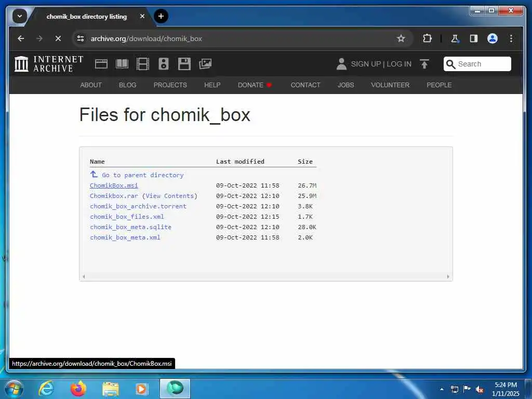Open chomik_box_meta.sqlite link
The height and width of the screenshot is (399, 532).
130,228
